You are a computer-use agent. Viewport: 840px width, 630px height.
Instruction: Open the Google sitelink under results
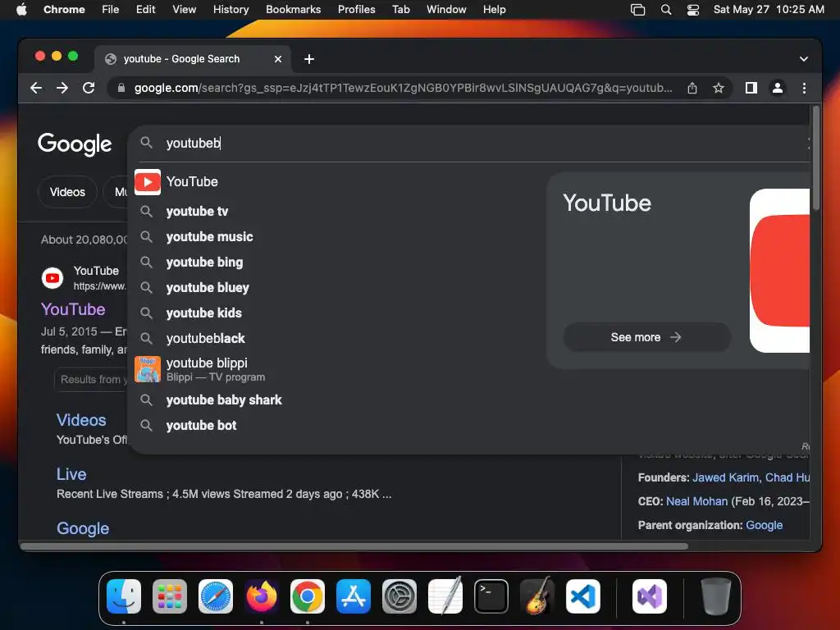[83, 528]
